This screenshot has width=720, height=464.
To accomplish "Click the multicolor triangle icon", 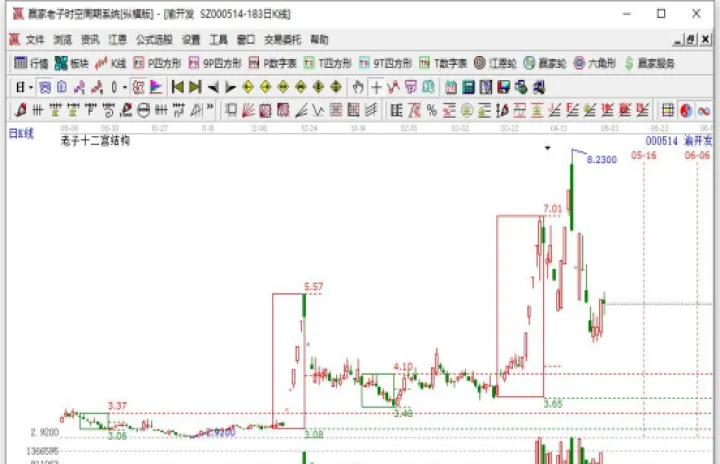I will click(156, 87).
